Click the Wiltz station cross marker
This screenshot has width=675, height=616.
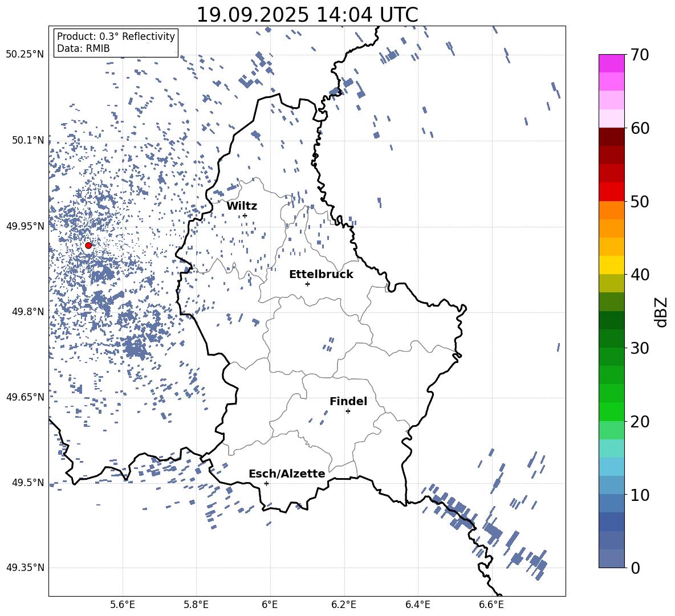pyautogui.click(x=245, y=215)
